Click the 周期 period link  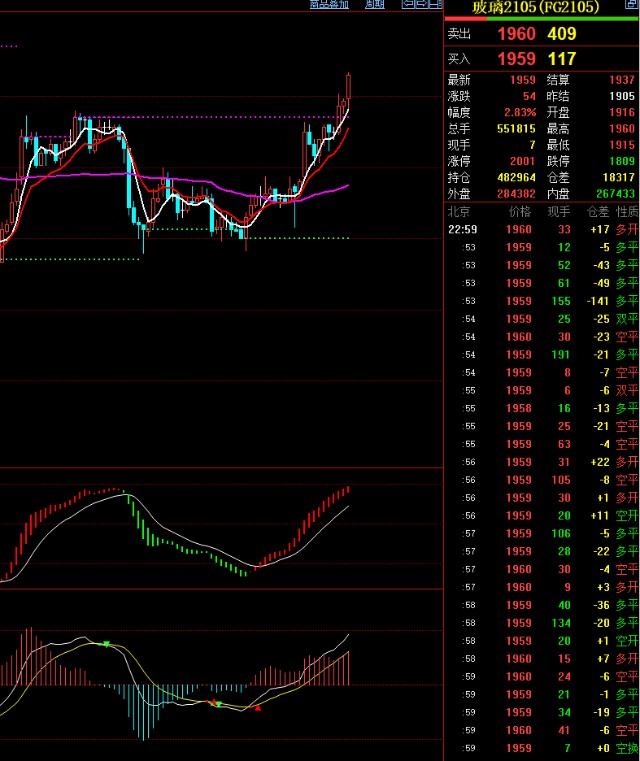(x=374, y=5)
